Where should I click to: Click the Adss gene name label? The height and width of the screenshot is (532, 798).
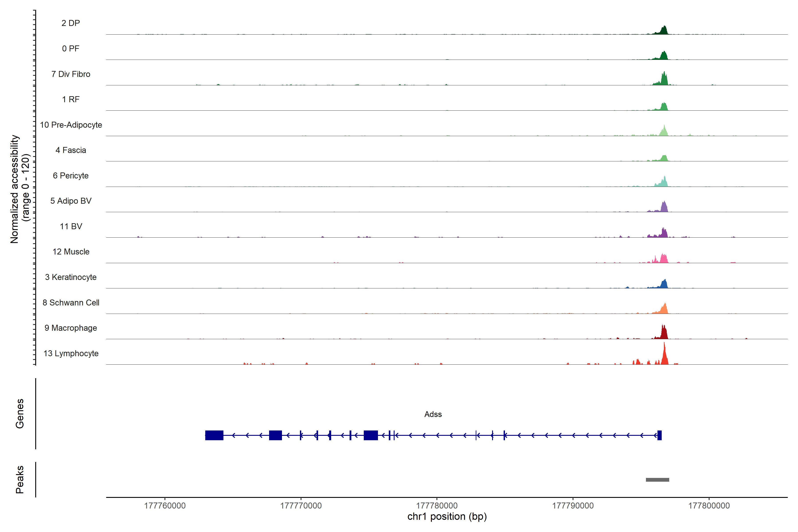tap(433, 414)
